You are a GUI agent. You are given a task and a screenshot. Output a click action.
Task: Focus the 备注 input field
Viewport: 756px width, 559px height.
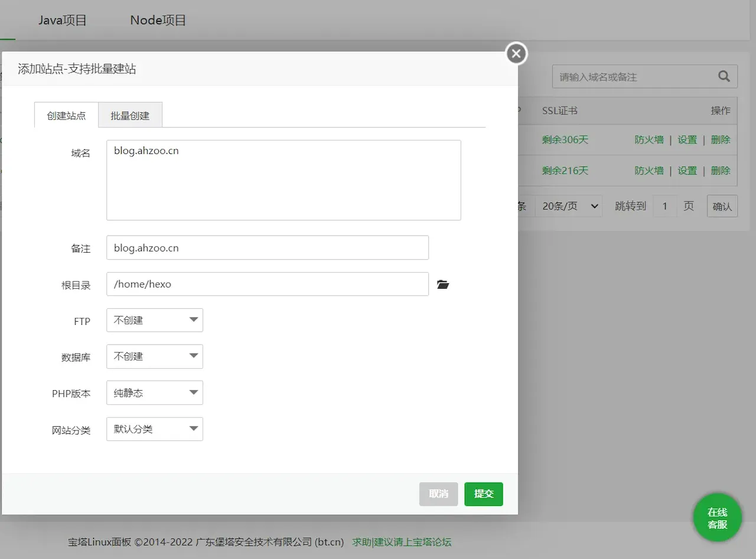click(267, 248)
